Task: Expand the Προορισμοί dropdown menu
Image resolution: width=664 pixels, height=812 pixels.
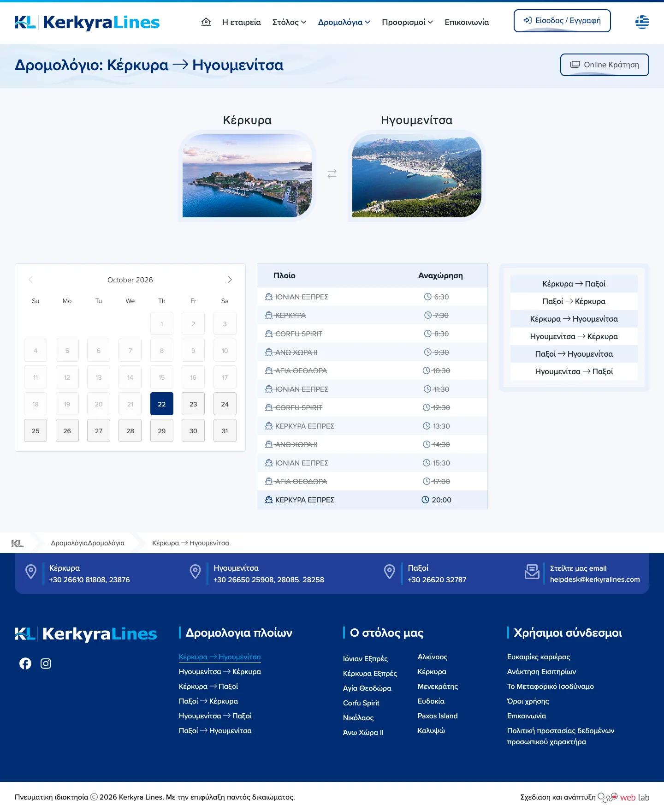Action: (407, 22)
